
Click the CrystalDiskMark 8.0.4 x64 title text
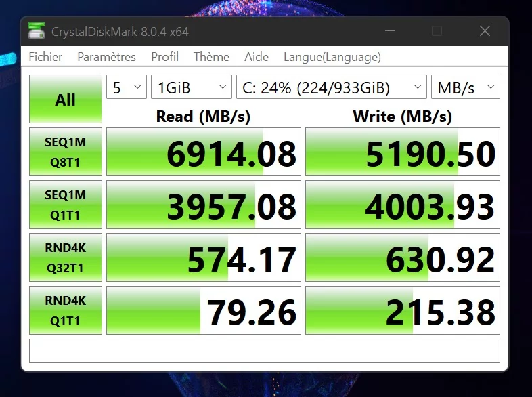(x=120, y=32)
